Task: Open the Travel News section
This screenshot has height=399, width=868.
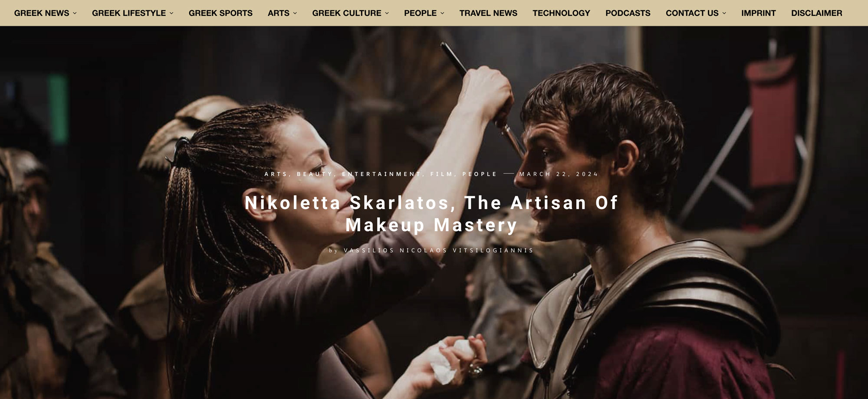Action: click(x=488, y=13)
